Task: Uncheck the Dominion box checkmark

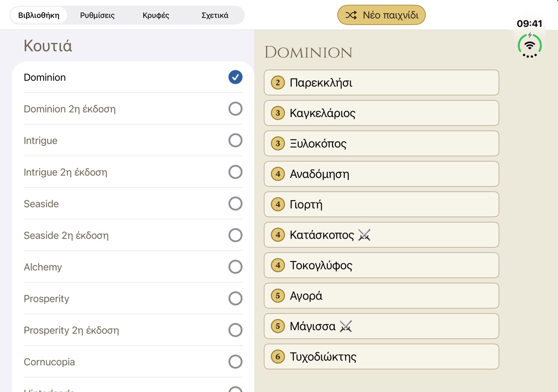Action: pyautogui.click(x=235, y=77)
